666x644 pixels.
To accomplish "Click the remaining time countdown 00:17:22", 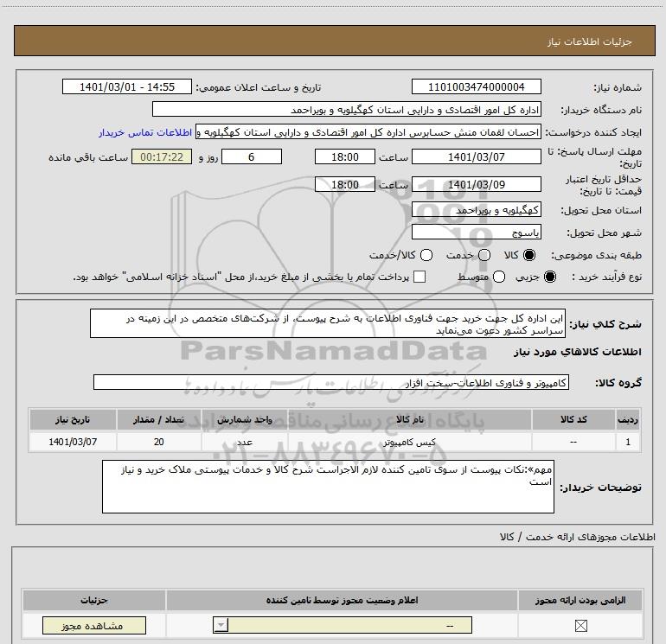I will tap(162, 156).
